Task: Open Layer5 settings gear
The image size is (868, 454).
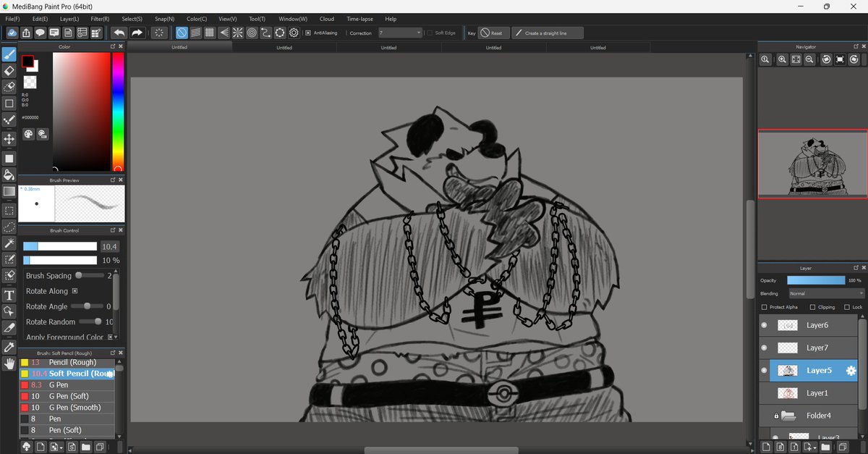Action: (851, 371)
